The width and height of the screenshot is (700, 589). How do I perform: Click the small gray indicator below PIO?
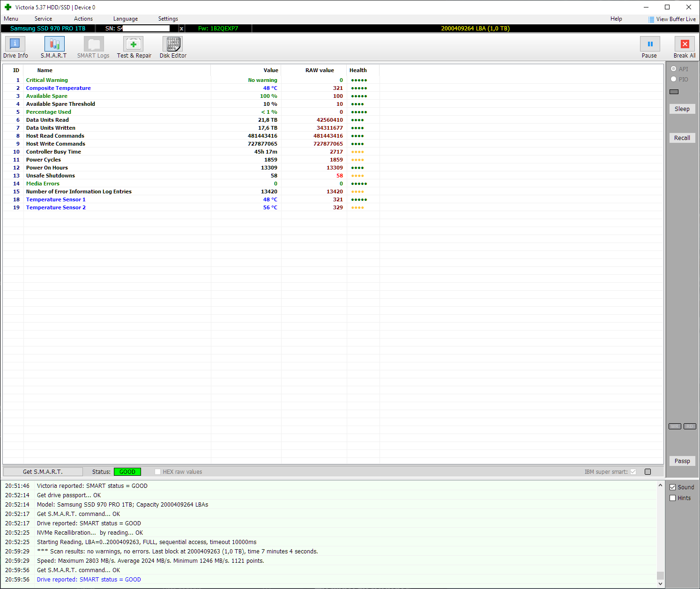point(674,92)
